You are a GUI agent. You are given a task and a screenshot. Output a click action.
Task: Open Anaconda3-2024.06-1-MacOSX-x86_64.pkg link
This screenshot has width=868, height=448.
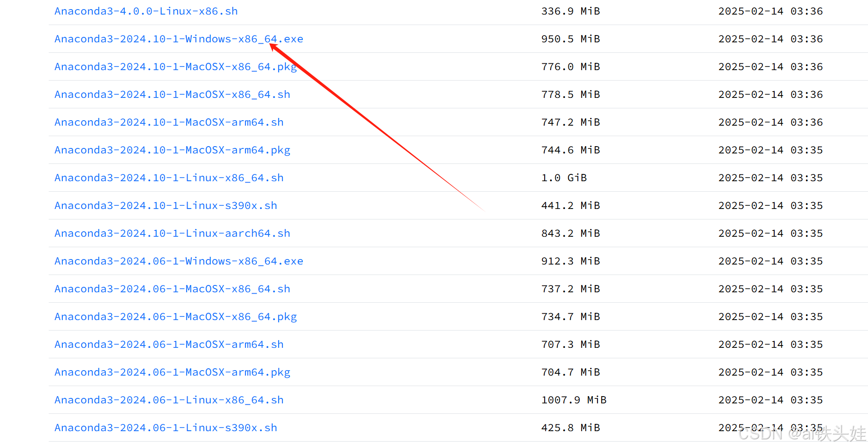click(176, 317)
